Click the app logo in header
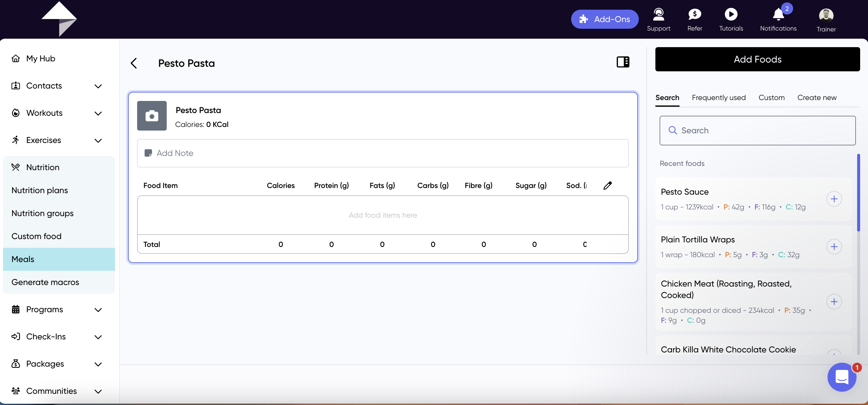 (59, 19)
